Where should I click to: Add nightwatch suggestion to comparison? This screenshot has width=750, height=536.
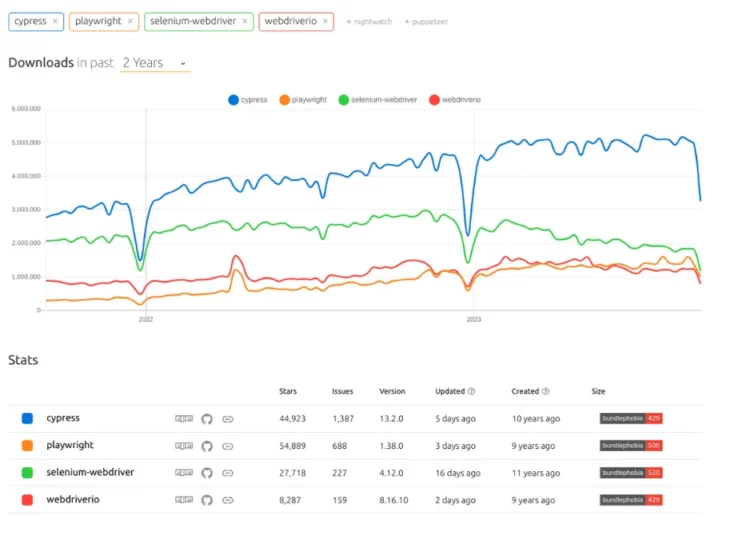[x=369, y=22]
